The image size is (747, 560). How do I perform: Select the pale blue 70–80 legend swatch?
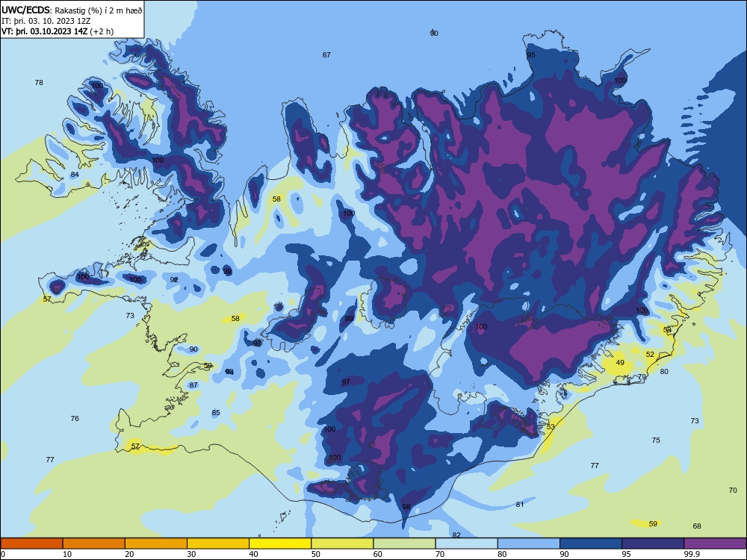[x=466, y=544]
